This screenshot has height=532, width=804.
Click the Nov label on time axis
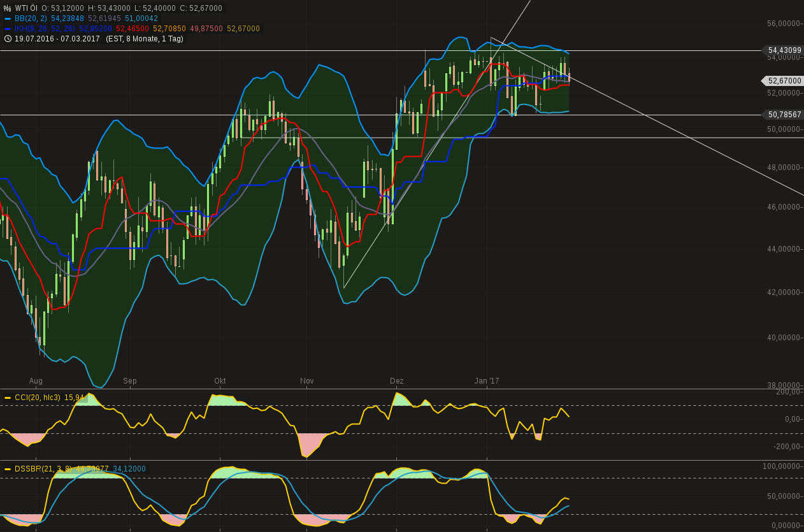pyautogui.click(x=307, y=381)
